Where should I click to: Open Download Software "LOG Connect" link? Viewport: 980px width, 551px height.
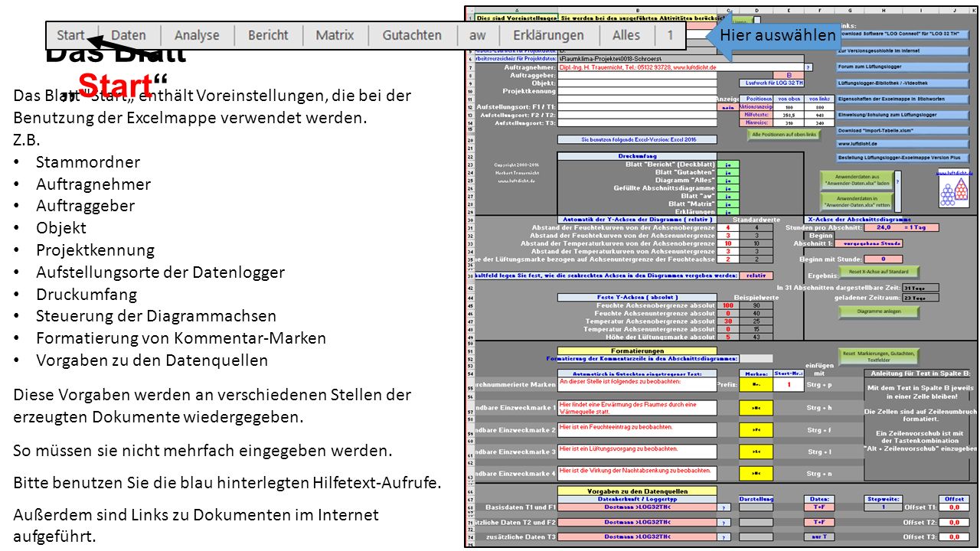click(x=903, y=34)
